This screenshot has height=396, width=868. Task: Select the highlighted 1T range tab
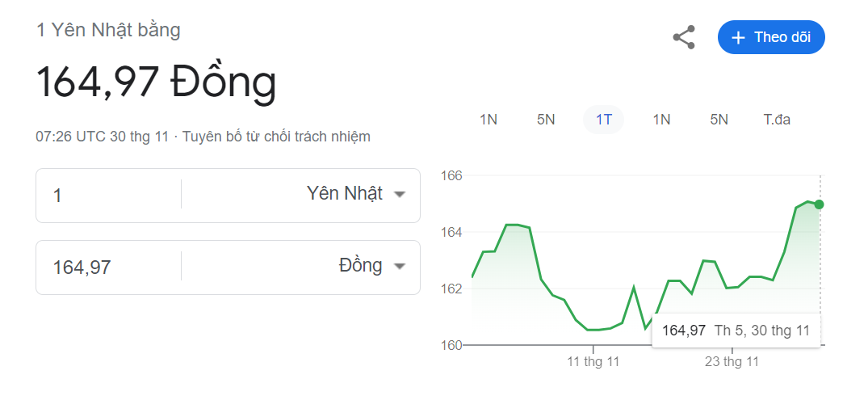(603, 120)
